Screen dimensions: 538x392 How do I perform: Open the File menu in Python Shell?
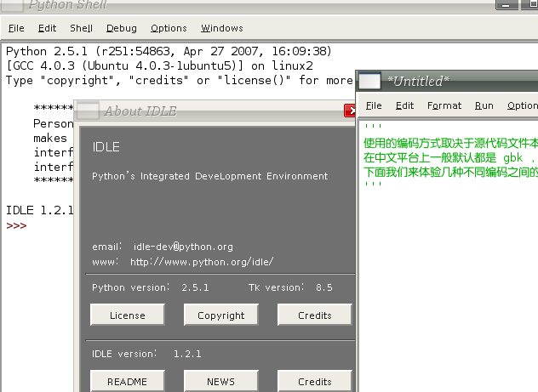16,28
